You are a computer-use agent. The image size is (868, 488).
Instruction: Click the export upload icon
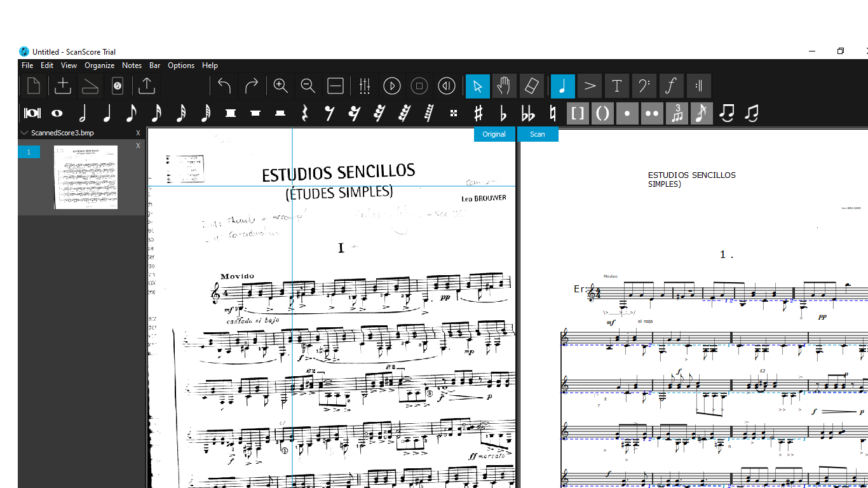tap(147, 86)
